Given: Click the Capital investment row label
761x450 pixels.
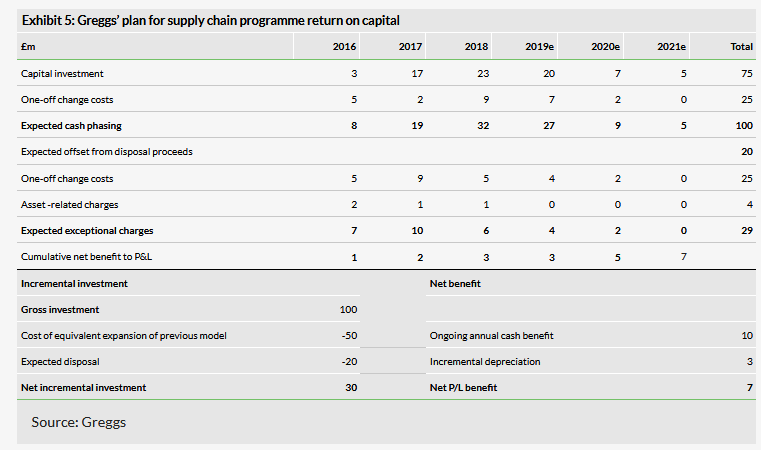Looking at the screenshot, I should [62, 73].
